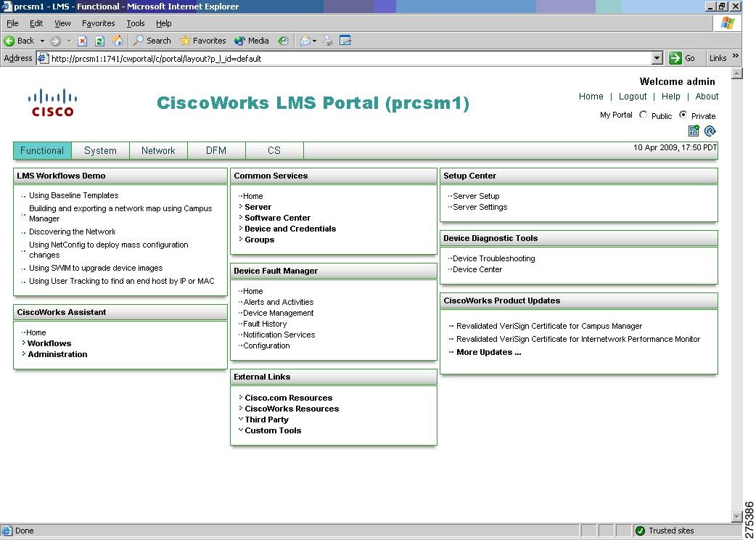756x540 pixels.
Task: Open the Tools menu
Action: click(136, 23)
